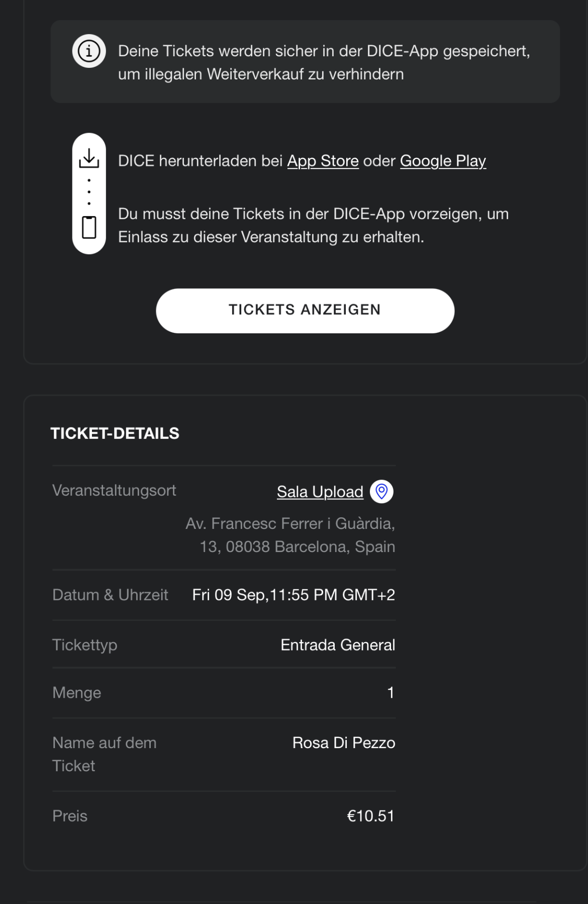Click the phone outline icon

click(x=89, y=227)
